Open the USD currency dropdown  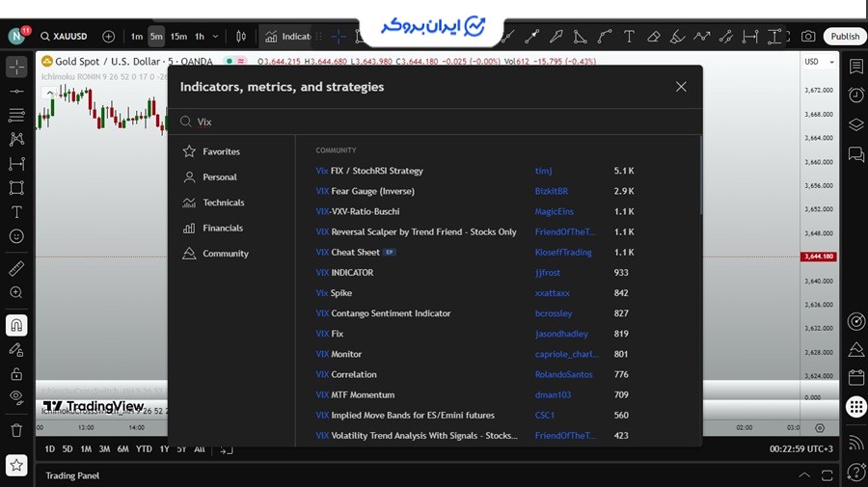(x=819, y=62)
